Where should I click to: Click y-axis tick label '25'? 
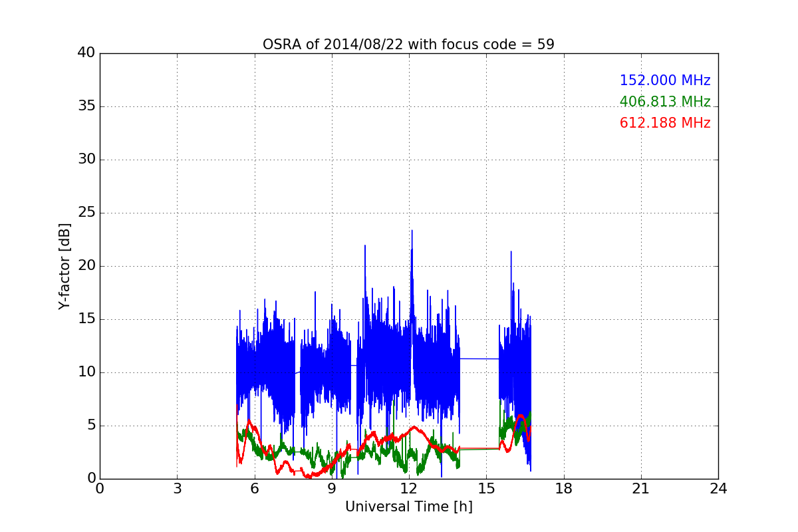click(x=86, y=213)
